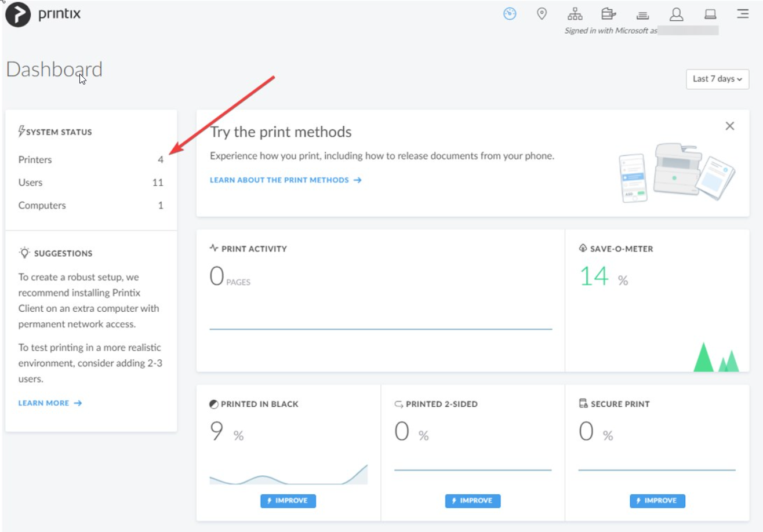The height and width of the screenshot is (532, 763).
Task: Click the 0 % value under Secure Print
Action: pos(596,432)
